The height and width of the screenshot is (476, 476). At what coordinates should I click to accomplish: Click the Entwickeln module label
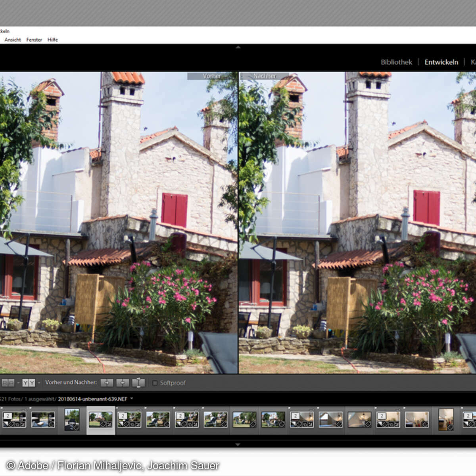coord(441,62)
